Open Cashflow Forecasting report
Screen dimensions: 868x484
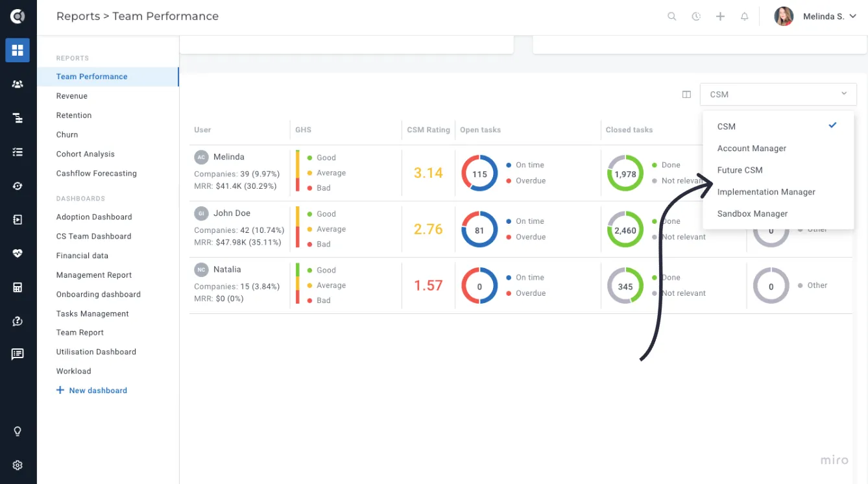(97, 174)
